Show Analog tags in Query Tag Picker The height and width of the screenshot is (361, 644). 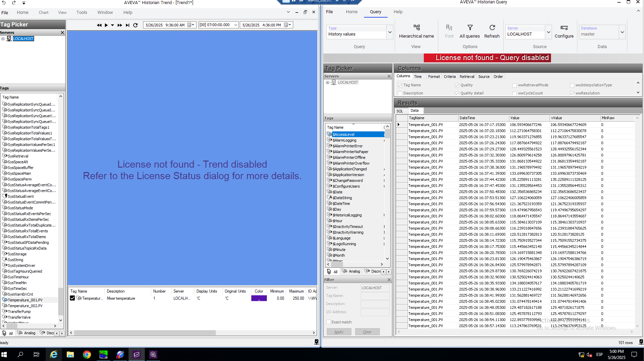(351, 271)
